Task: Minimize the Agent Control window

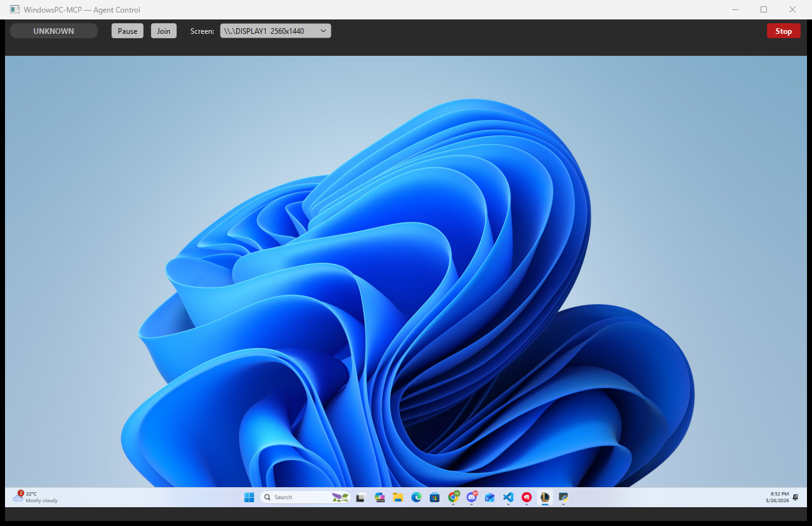Action: 735,9
